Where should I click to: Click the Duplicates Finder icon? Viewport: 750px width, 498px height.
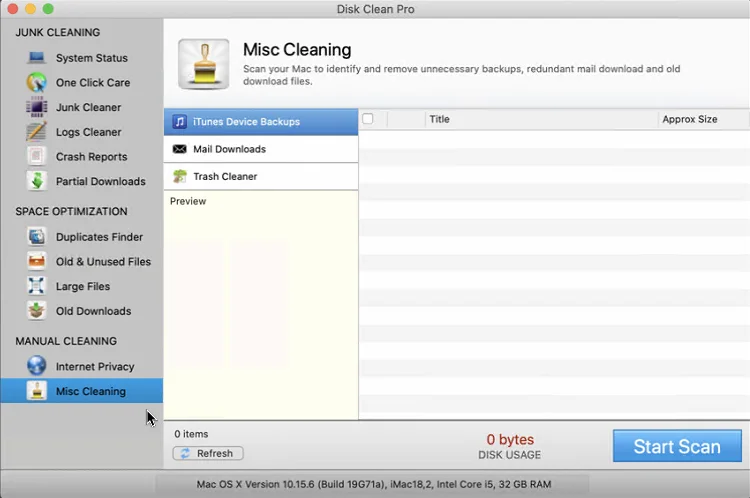coord(36,236)
